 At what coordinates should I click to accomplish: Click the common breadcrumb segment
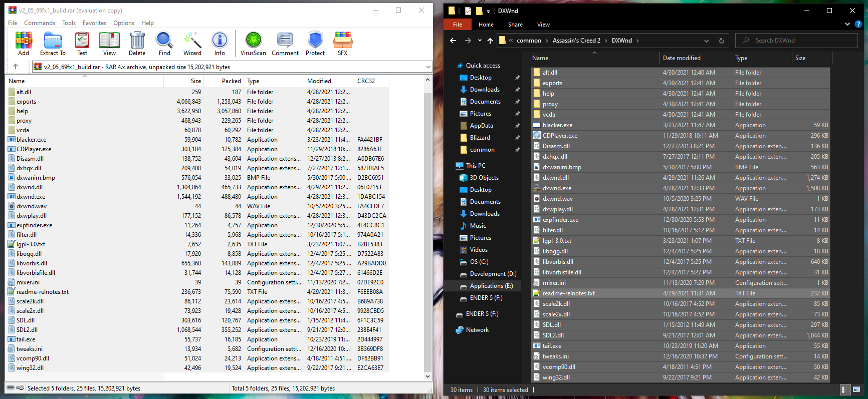(529, 41)
